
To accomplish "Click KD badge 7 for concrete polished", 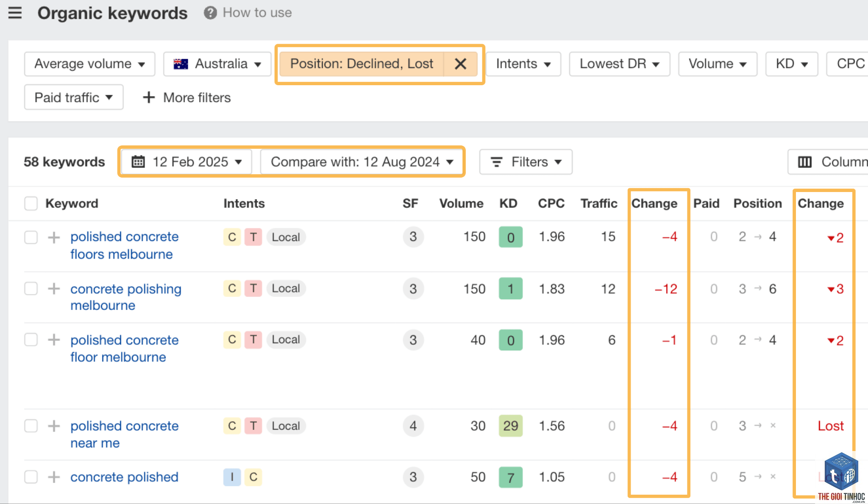I will click(511, 477).
